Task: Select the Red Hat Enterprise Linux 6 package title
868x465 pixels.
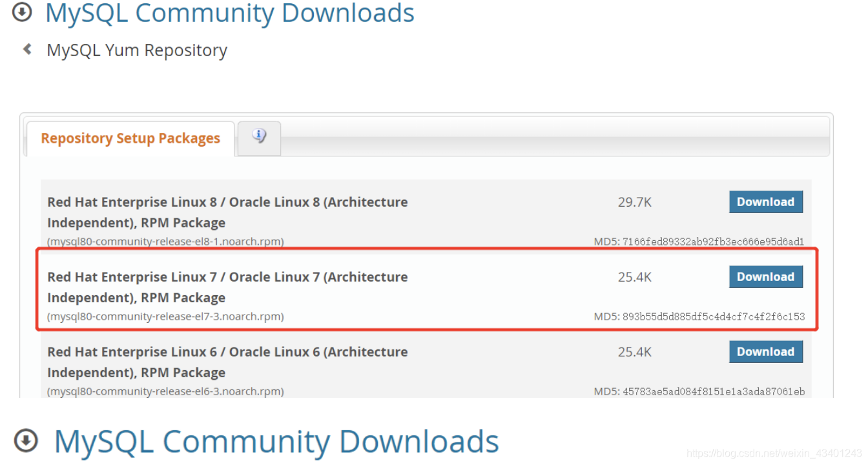Action: pyautogui.click(x=227, y=362)
